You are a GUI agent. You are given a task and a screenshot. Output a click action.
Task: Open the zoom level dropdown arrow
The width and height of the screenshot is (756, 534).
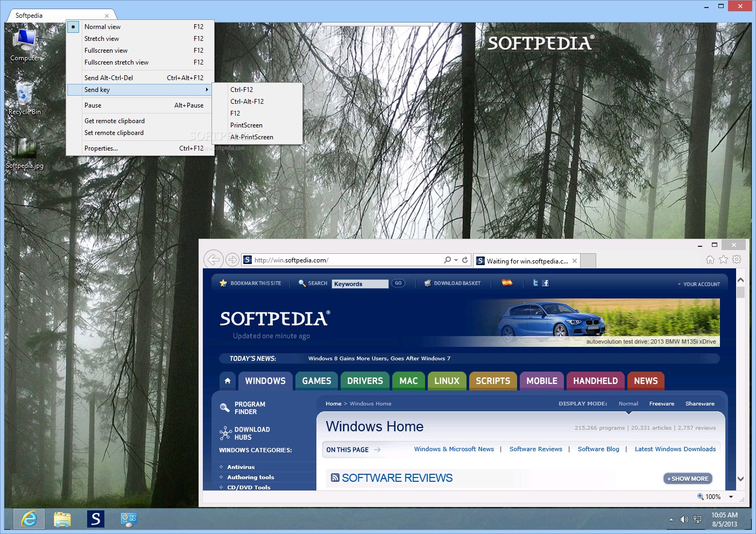[x=731, y=497]
